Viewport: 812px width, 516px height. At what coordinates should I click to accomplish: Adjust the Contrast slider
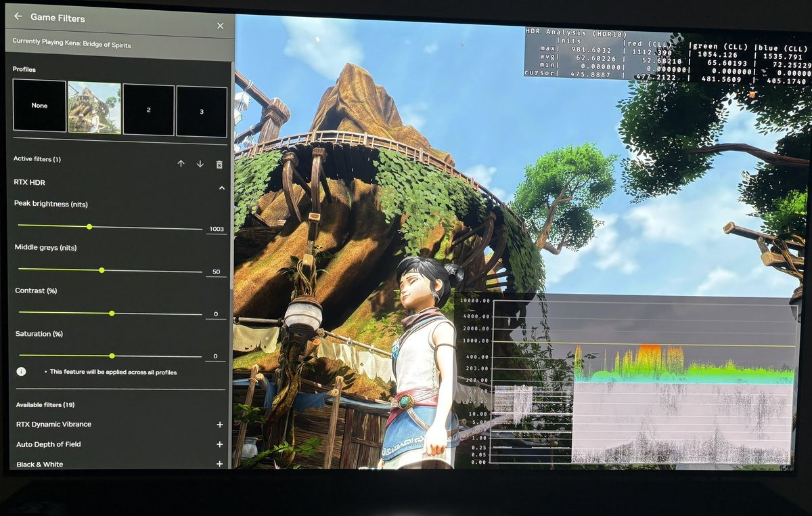click(x=112, y=313)
